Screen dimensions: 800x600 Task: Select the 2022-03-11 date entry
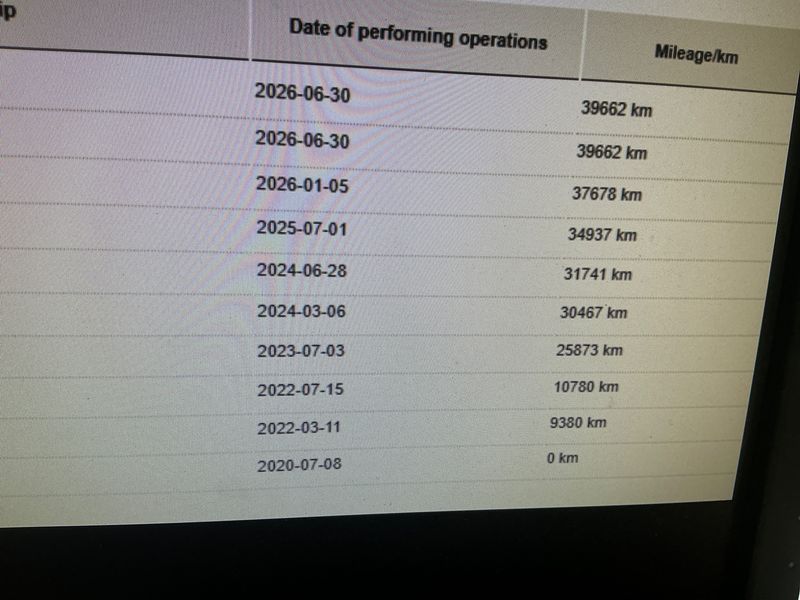pos(299,428)
